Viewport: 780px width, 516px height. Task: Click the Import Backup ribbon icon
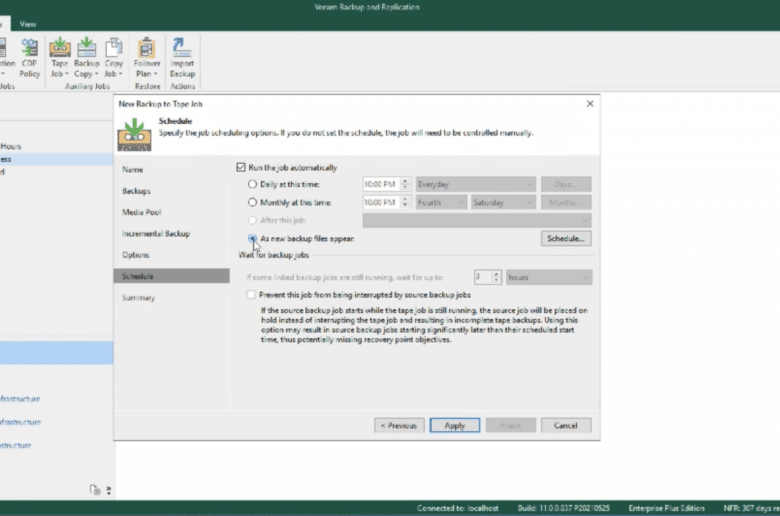click(182, 58)
